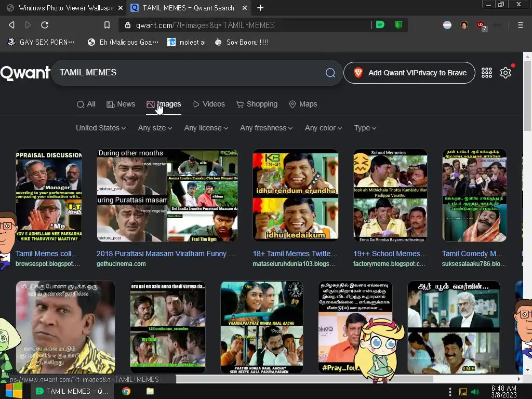Click the horizontal scrollbar at the bottom
The height and width of the screenshot is (399, 532).
[304, 379]
